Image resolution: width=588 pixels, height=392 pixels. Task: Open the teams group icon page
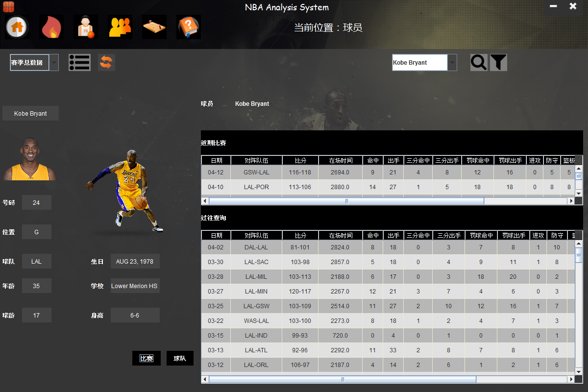[x=120, y=27]
